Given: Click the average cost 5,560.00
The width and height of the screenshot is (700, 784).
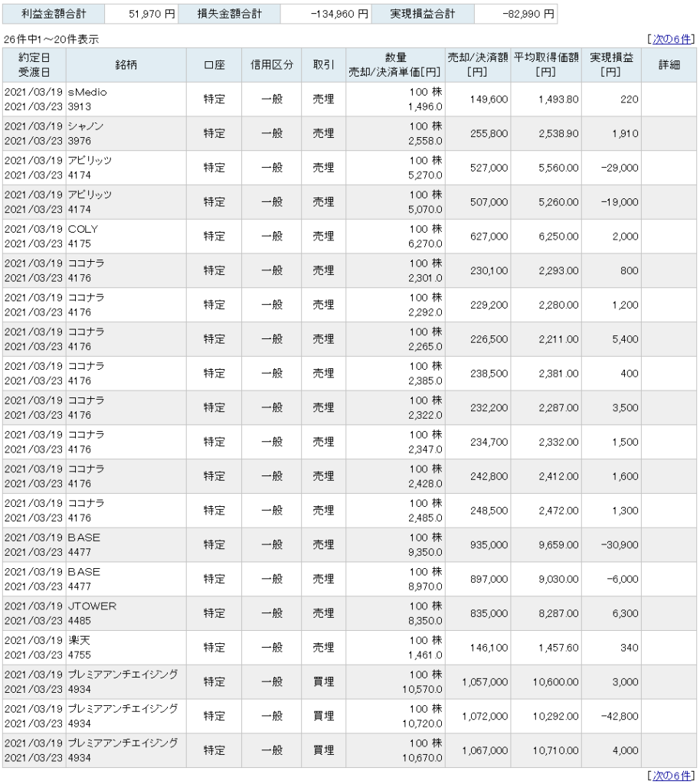Looking at the screenshot, I should 558,168.
